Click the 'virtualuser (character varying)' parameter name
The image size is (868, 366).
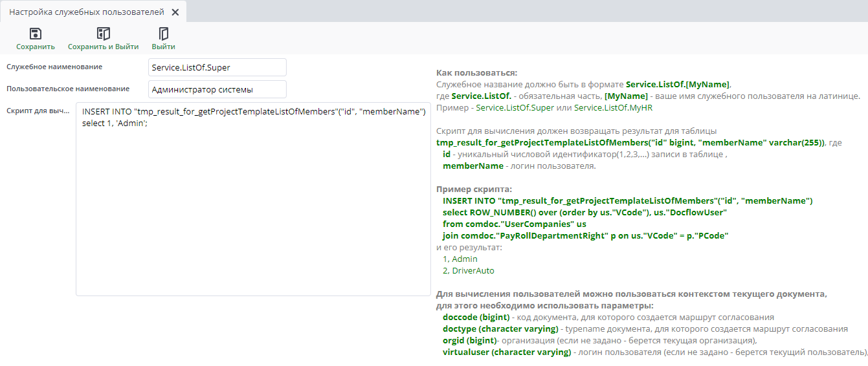point(507,352)
